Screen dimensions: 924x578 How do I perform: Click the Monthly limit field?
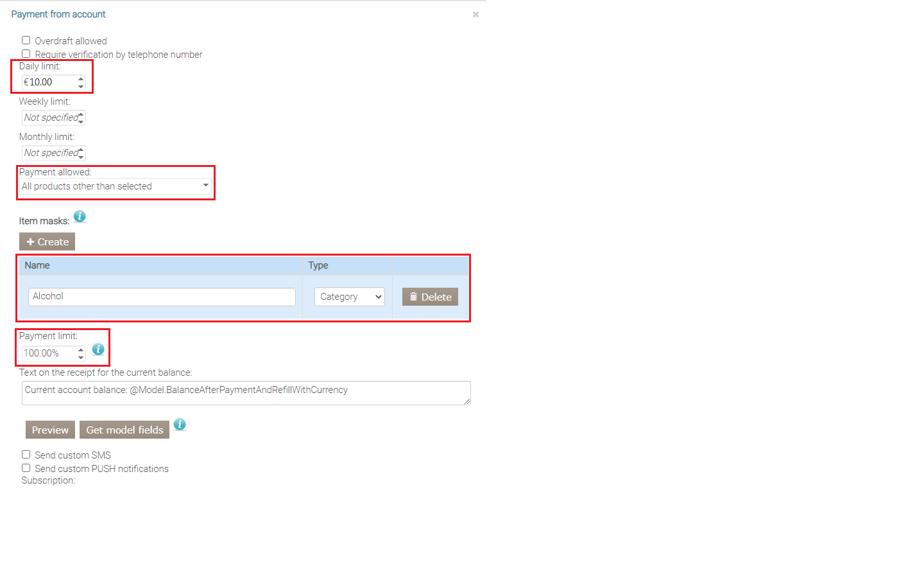click(49, 153)
